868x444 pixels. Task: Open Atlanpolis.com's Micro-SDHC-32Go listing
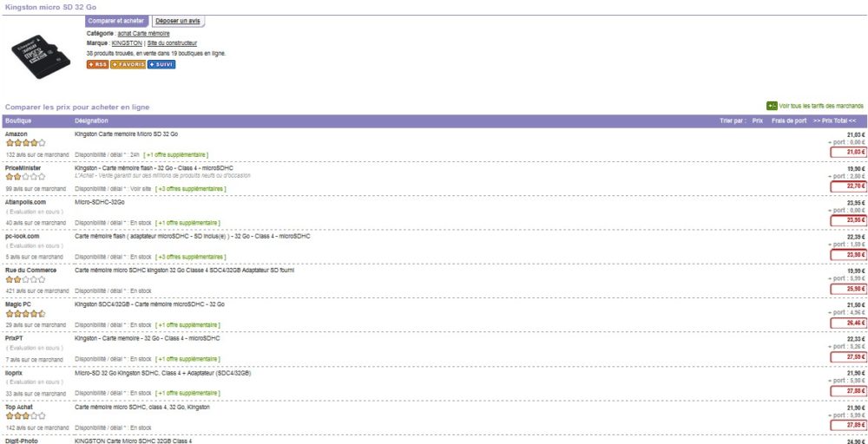tap(100, 202)
